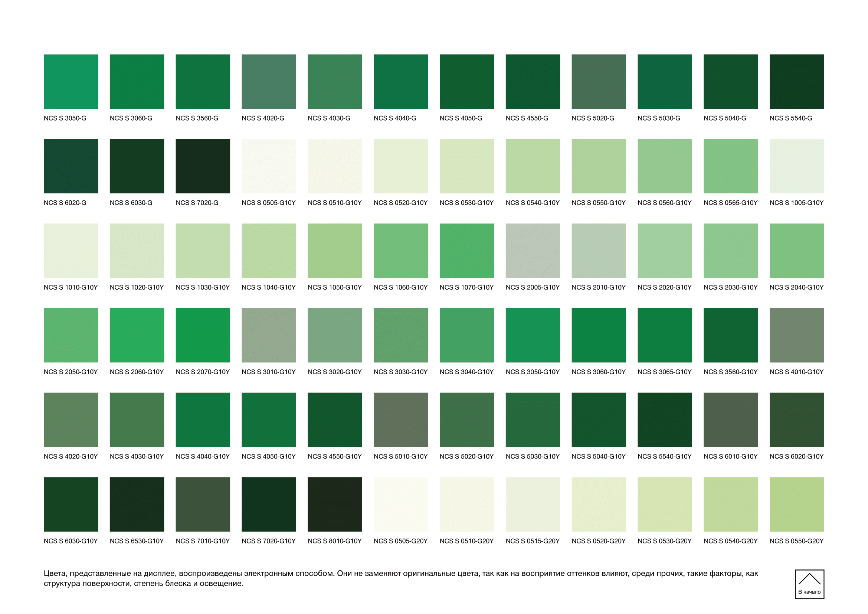Image resolution: width=868 pixels, height=614 pixels.
Task: Click the NCS S 6030-G swatch
Action: [137, 166]
